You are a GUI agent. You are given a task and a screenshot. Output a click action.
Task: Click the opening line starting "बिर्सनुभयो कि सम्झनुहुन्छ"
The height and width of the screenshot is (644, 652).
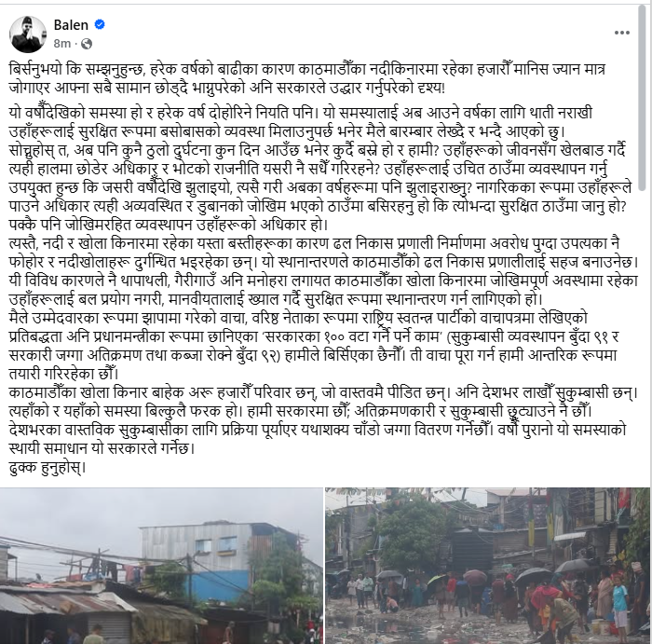point(306,69)
